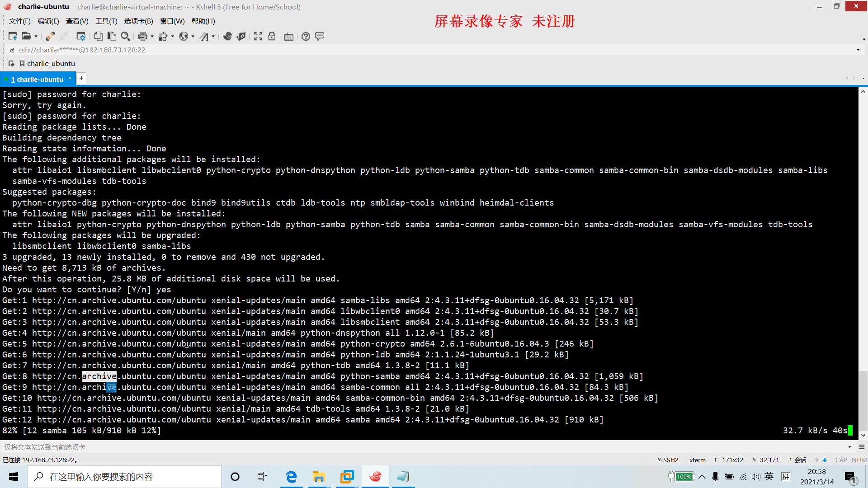Open the 工具(T) menu

click(x=106, y=21)
